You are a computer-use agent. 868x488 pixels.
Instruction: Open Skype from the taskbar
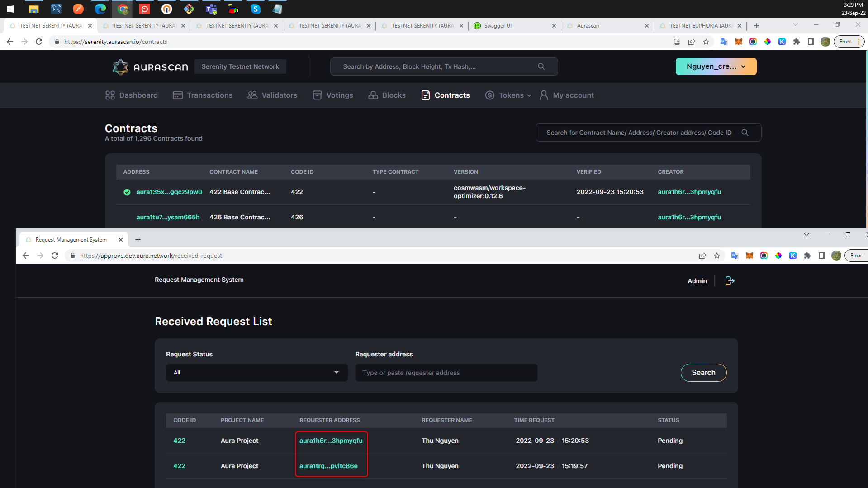point(255,9)
